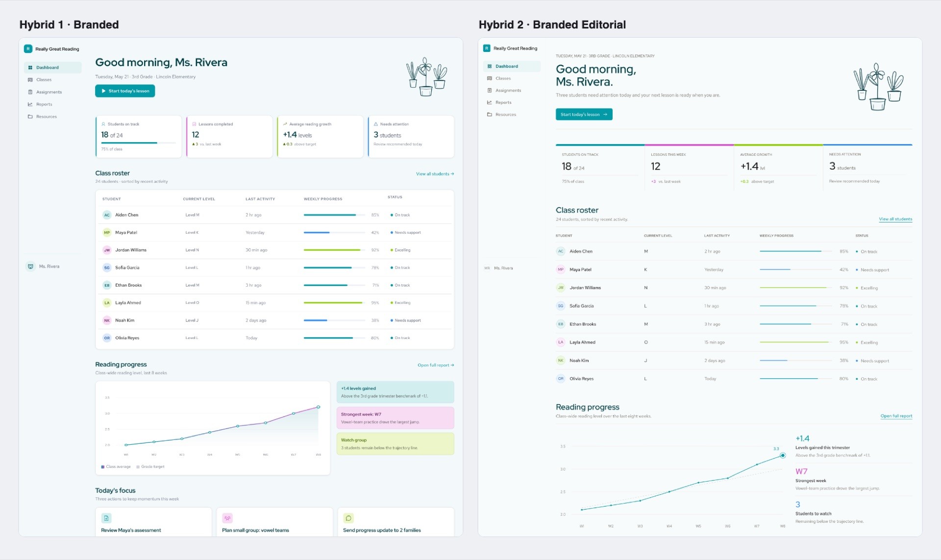Screen dimensions: 941x560
Task: Click document icon on Review Maya's assessment card
Action: click(106, 518)
